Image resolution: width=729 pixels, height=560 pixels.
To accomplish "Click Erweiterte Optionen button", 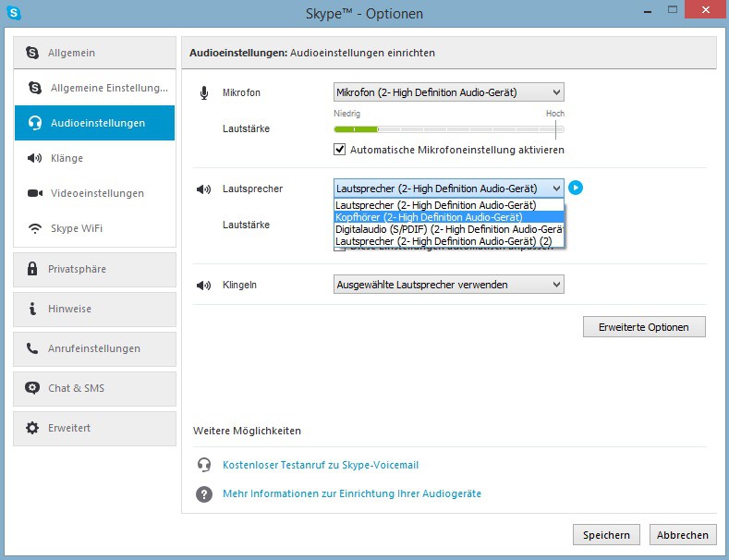I will tap(643, 327).
